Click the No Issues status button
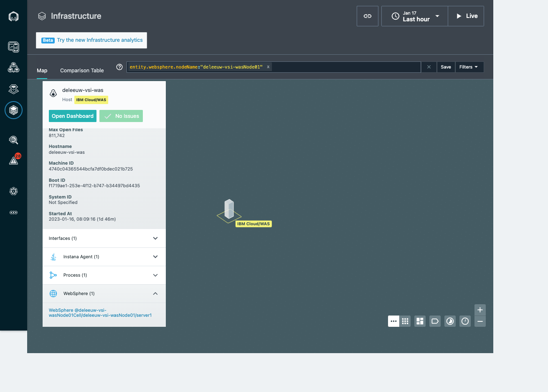The width and height of the screenshot is (548, 392). (x=121, y=116)
